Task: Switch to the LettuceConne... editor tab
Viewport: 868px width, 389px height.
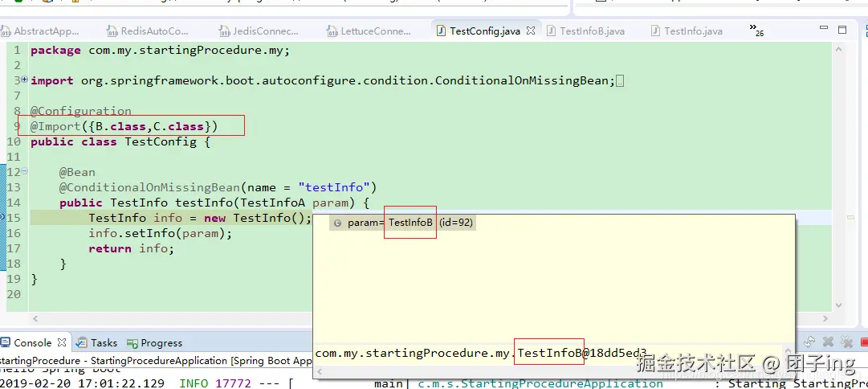Action: coord(369,31)
